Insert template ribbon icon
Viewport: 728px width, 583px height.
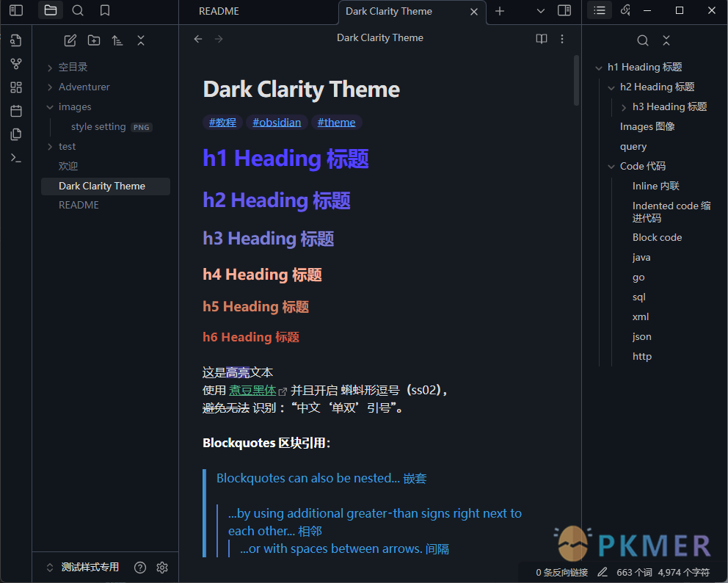(x=16, y=134)
